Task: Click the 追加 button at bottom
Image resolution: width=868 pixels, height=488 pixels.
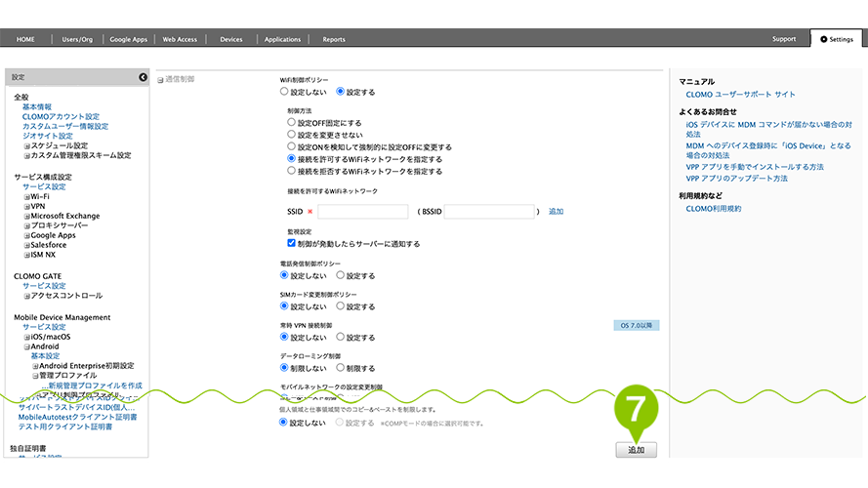Action: (636, 450)
